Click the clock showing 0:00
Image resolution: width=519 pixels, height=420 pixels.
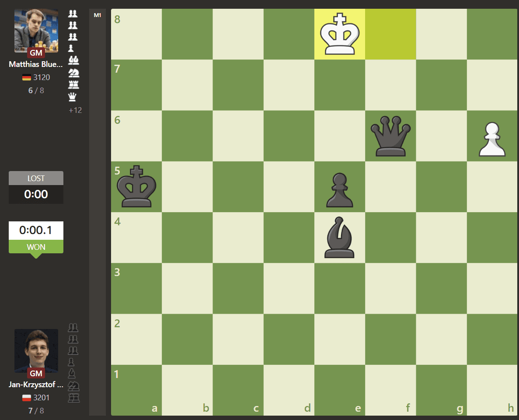pos(36,194)
